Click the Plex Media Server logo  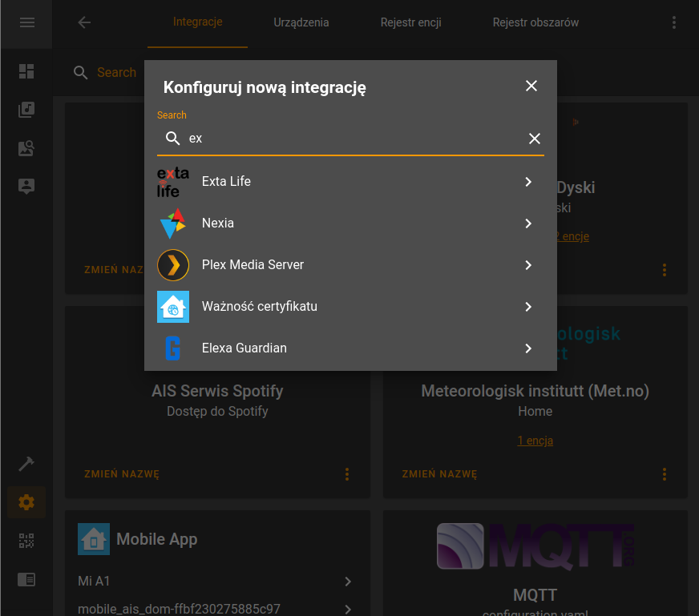tap(173, 265)
